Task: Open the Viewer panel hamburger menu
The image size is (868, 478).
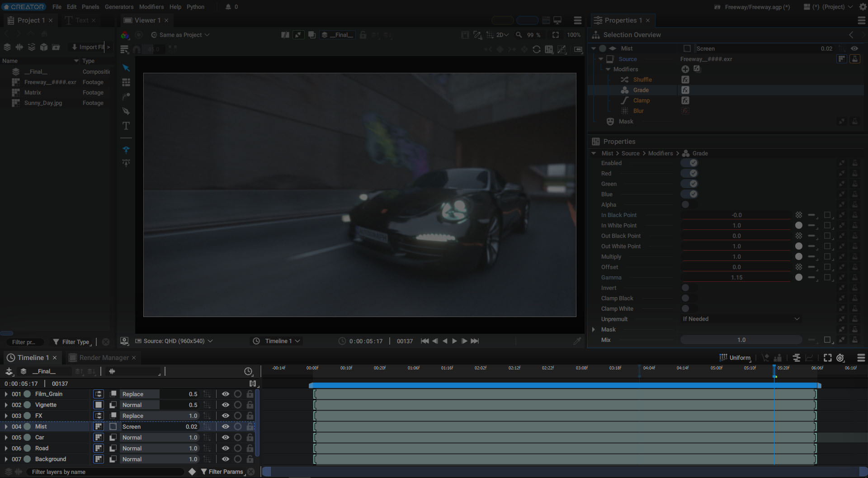Action: pos(578,20)
